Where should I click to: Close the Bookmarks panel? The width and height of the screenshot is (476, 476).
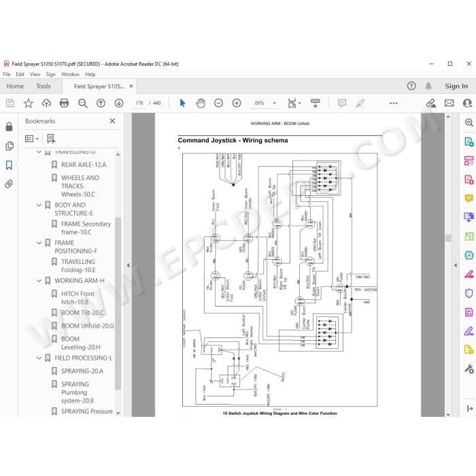(x=112, y=121)
